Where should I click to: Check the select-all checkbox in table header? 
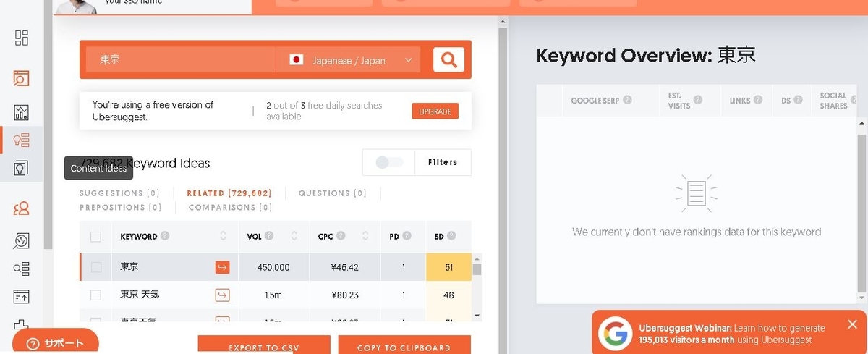tap(95, 236)
